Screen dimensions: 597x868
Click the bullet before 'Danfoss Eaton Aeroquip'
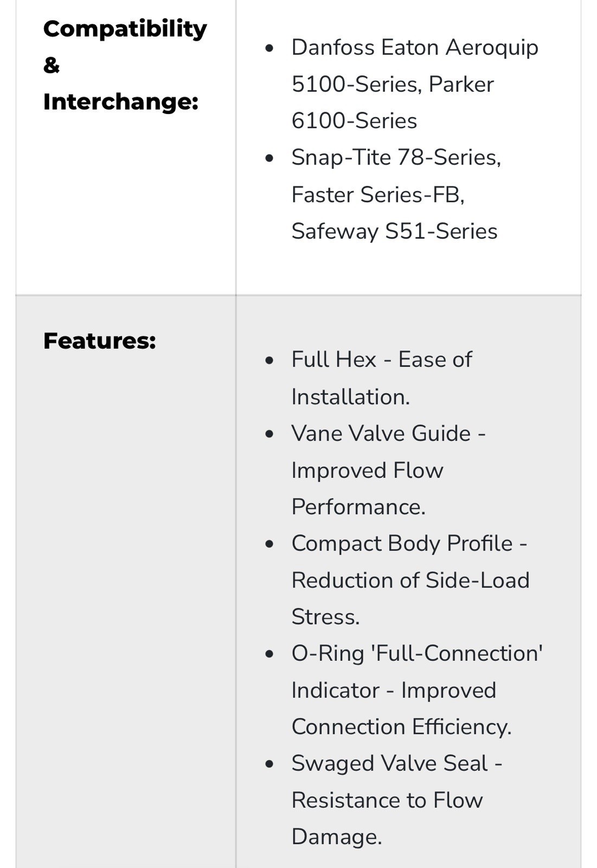click(269, 49)
